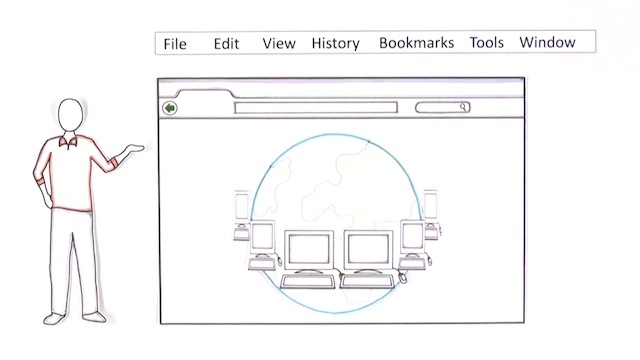Viewport: 640px width, 360px height.
Task: Click the mouse beside right keyboard
Action: coord(402,277)
